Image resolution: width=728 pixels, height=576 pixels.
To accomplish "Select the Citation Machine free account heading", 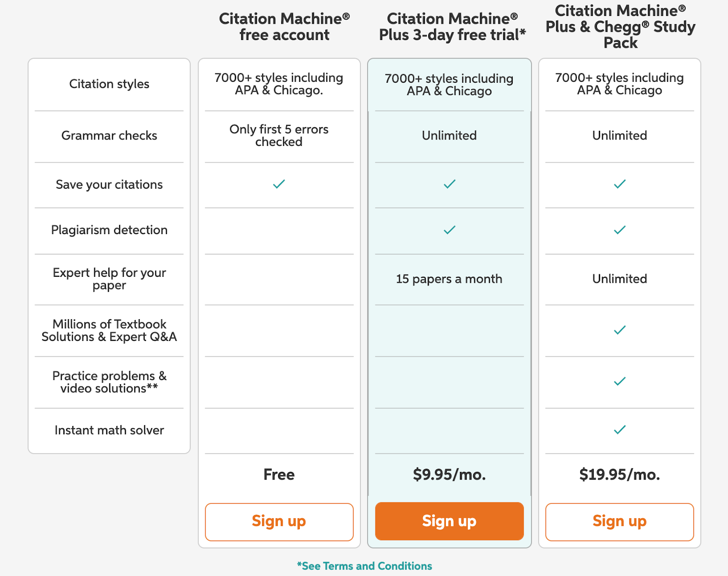I will coord(284,27).
